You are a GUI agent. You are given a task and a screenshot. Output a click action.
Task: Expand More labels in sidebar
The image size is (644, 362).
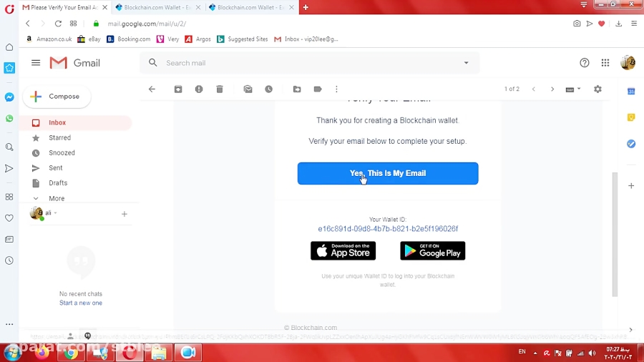point(57,198)
